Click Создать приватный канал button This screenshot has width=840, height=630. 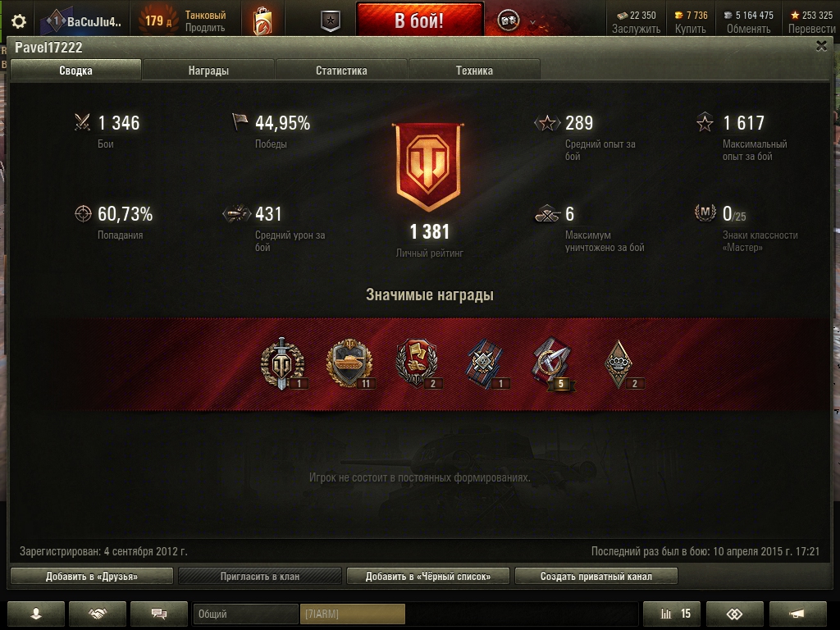(596, 577)
